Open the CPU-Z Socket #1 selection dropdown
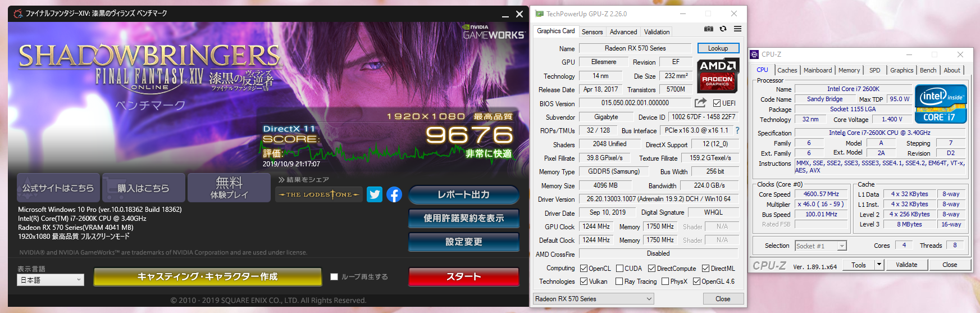Image resolution: width=980 pixels, height=313 pixels. [x=821, y=246]
